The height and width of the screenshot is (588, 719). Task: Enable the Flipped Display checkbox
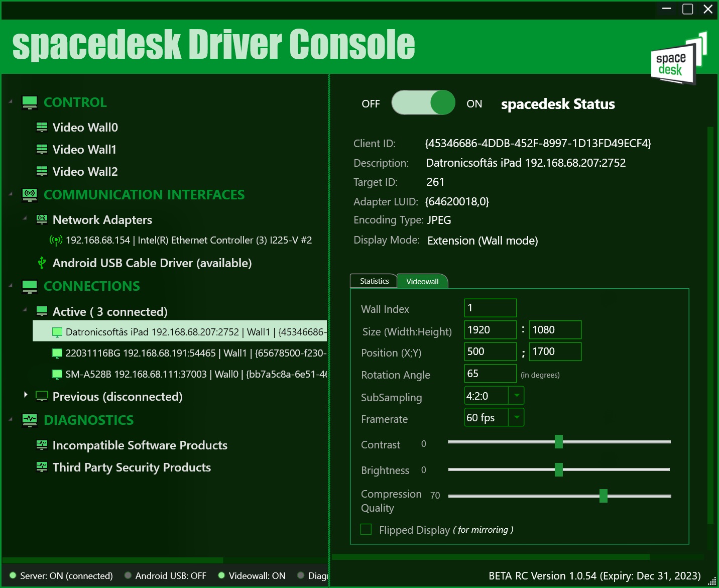[366, 529]
